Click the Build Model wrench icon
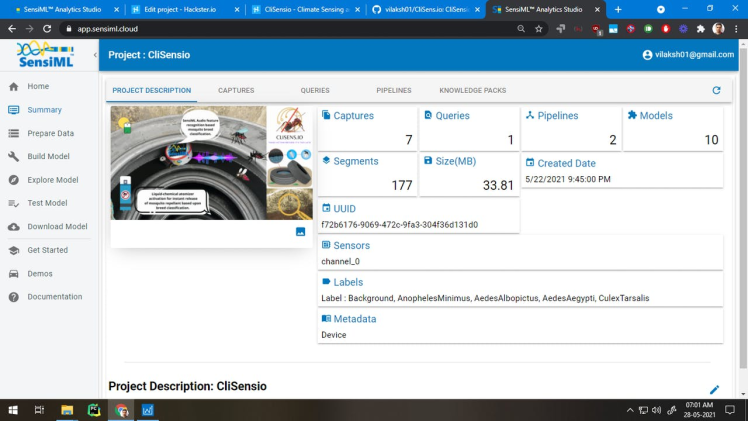The image size is (748, 421). (x=14, y=157)
